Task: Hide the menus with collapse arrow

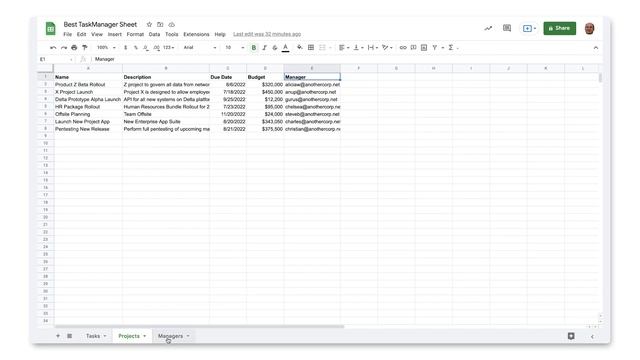Action: coord(596,48)
